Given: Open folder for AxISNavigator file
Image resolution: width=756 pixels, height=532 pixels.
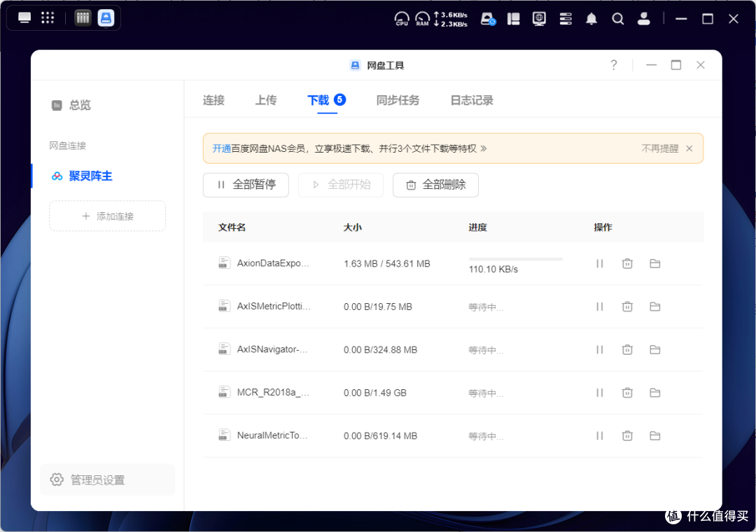Looking at the screenshot, I should 654,350.
